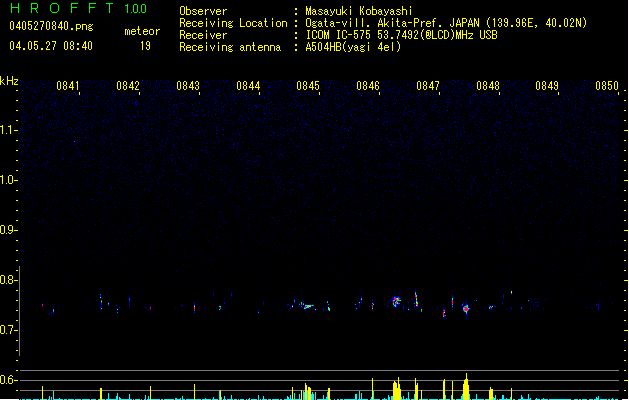This screenshot has height=400, width=629.
Task: Click the observer name Masayuki Kobayashi
Action: [359, 11]
